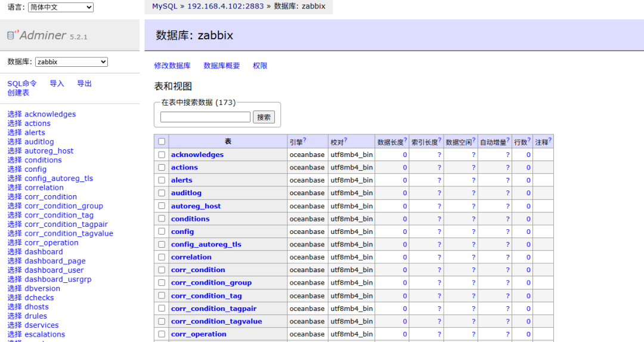
Task: Open escalations structure from sidebar
Action: (45, 335)
